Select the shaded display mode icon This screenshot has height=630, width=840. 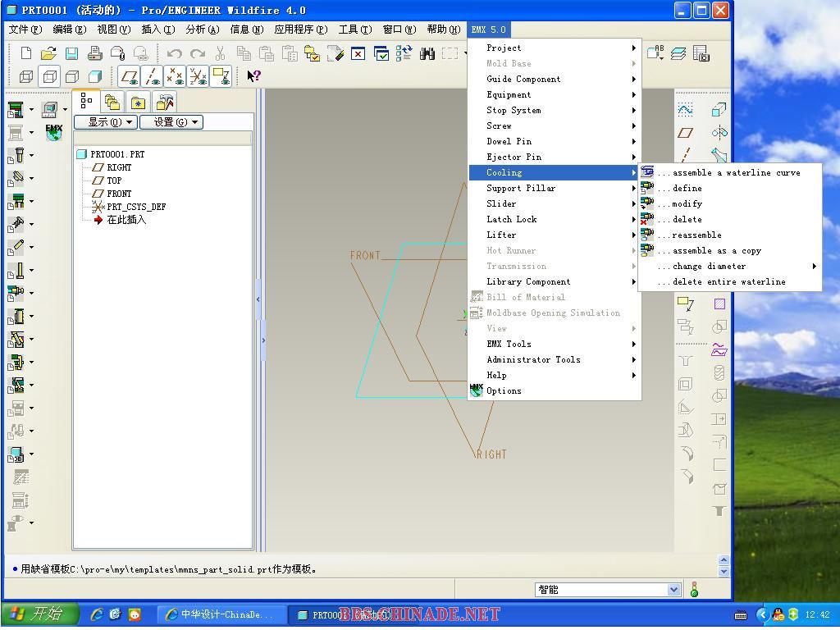point(94,77)
